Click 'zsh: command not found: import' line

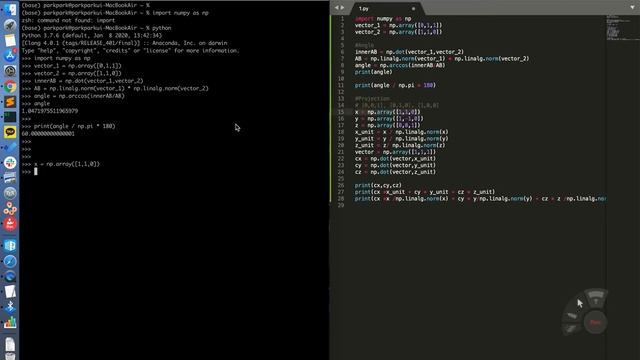point(68,20)
